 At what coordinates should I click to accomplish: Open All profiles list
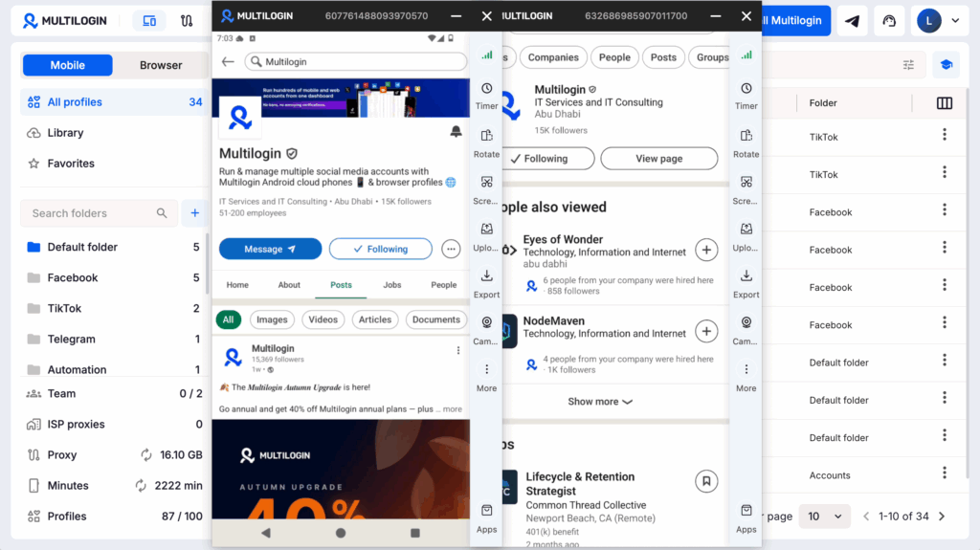115,102
